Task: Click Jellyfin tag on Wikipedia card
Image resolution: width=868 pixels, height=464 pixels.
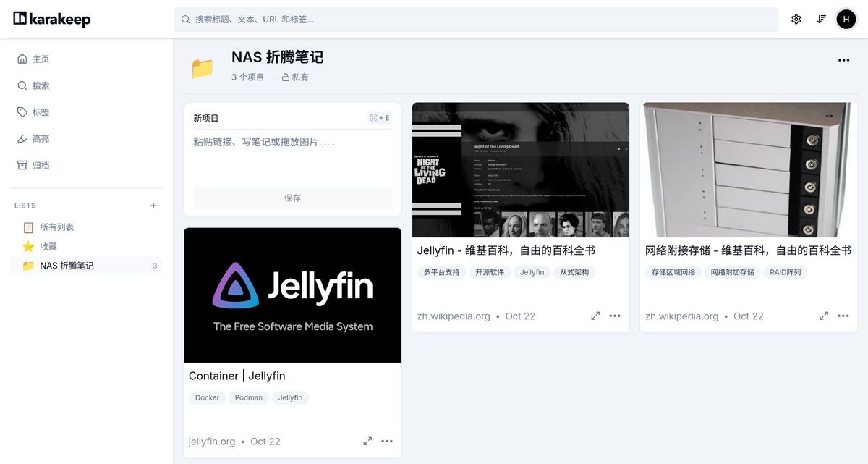Action: tap(532, 272)
